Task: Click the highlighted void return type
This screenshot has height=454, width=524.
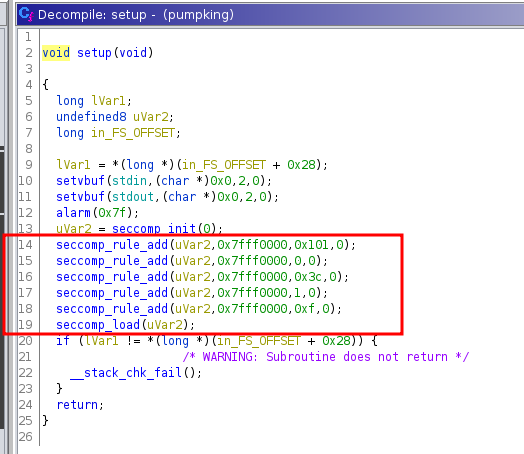Action: pyautogui.click(x=56, y=53)
